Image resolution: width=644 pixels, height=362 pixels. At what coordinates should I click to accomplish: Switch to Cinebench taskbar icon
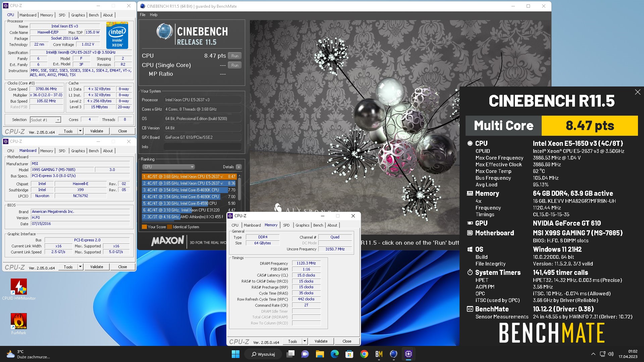coord(393,354)
